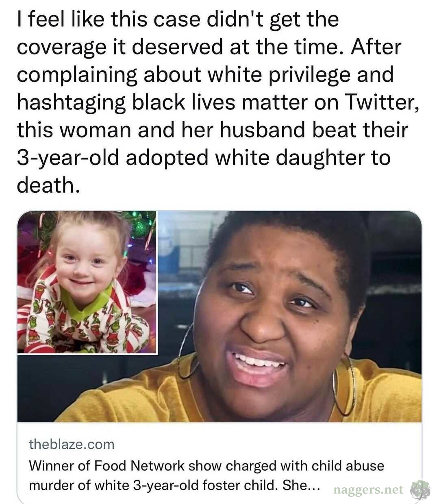Click the line "this woman and her husband"
Image resolution: width=439 pixels, height=504 pixels.
point(212,130)
